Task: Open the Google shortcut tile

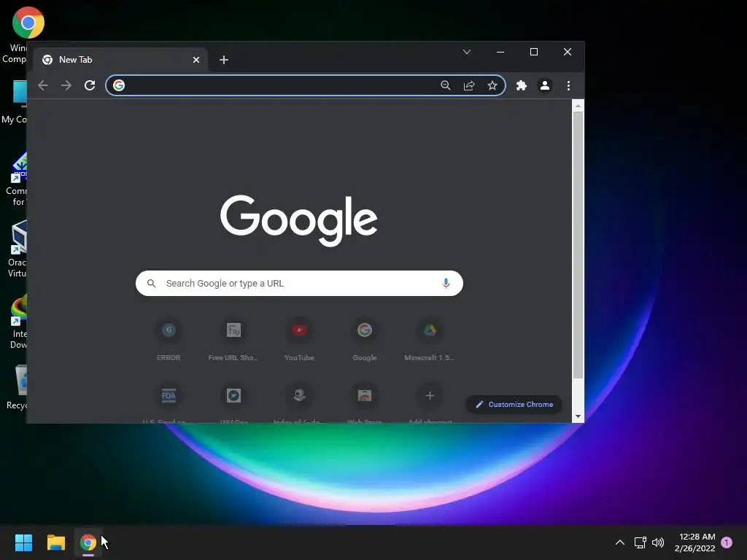Action: (x=365, y=340)
